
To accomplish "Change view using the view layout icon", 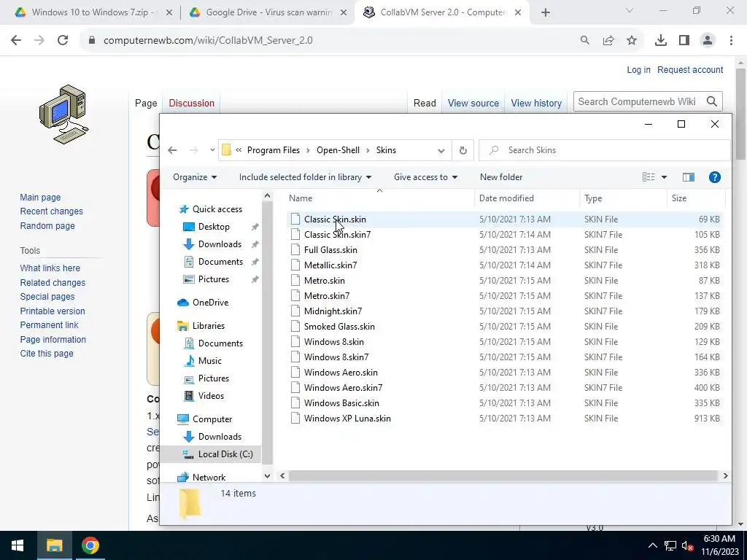I will (649, 177).
